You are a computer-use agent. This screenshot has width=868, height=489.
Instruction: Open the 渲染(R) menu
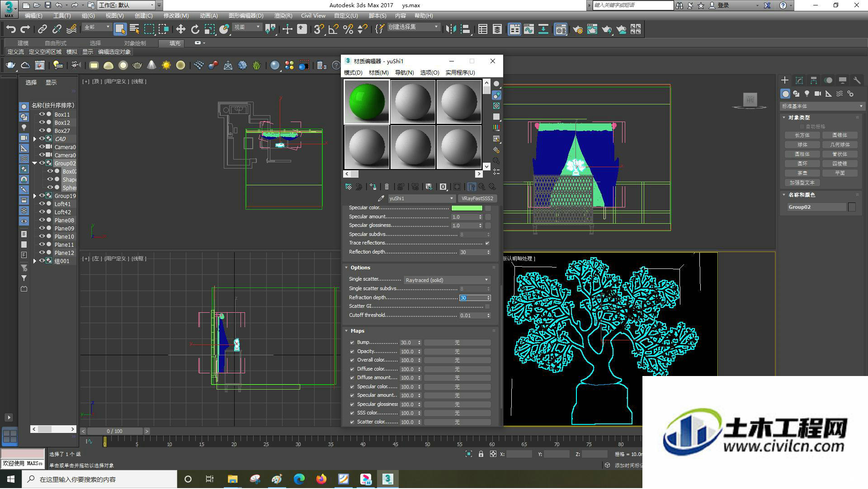(x=283, y=16)
